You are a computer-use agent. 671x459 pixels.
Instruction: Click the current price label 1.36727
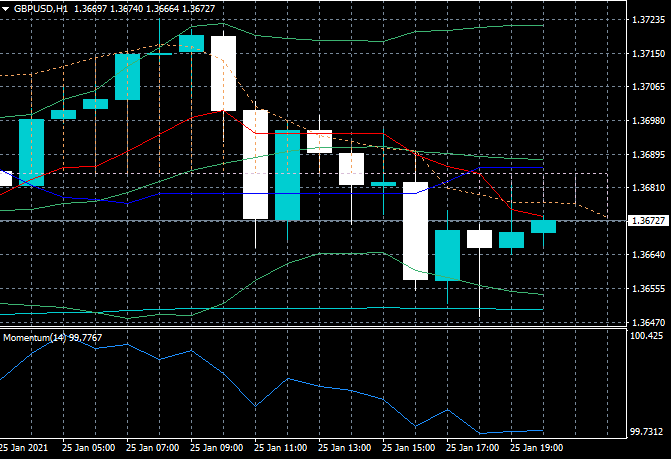(648, 221)
